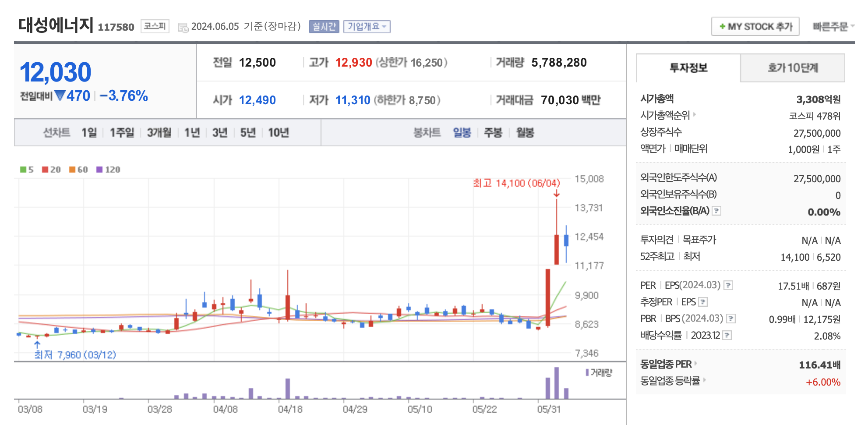The image size is (868, 425).
Task: Click the 최고 14,100 (06/04) chart label
Action: click(516, 183)
